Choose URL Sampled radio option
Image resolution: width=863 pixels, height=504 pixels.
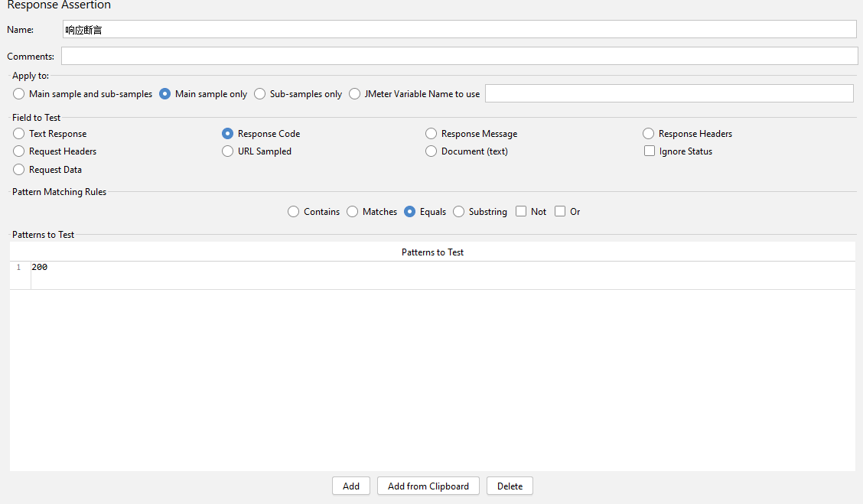click(227, 151)
